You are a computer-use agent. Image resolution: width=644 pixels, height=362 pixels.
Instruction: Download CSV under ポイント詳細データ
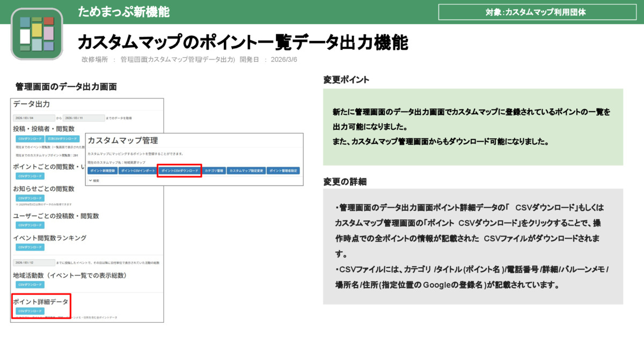click(30, 311)
